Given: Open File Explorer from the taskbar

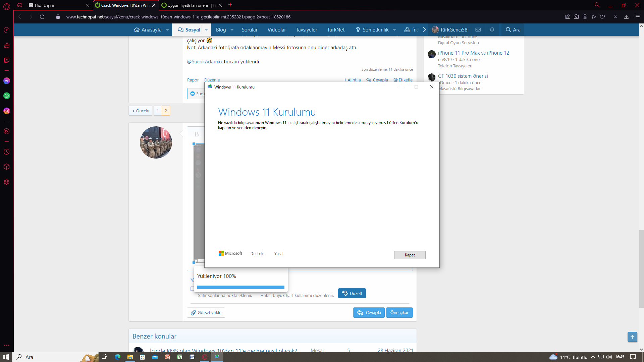Looking at the screenshot, I should tap(130, 357).
